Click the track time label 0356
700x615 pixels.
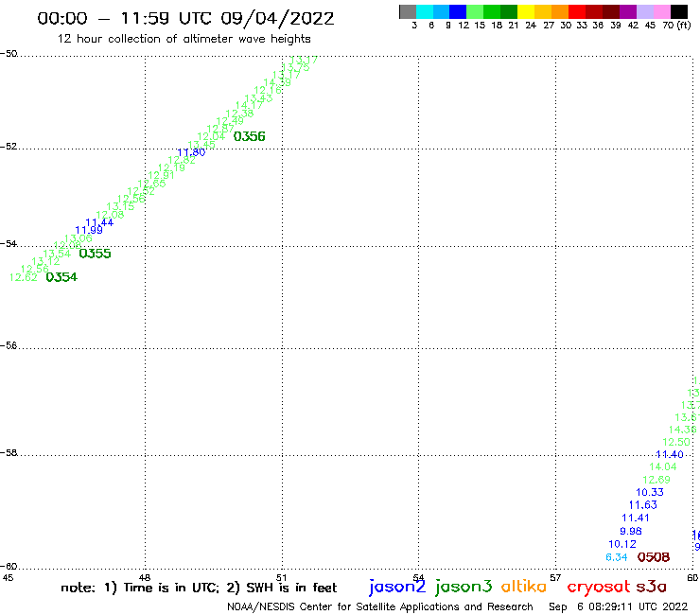(249, 136)
